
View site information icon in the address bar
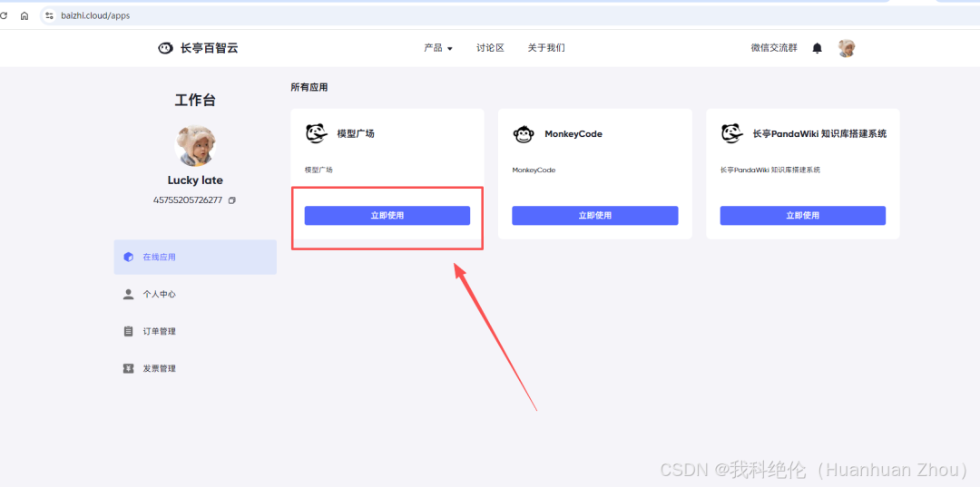click(x=49, y=15)
